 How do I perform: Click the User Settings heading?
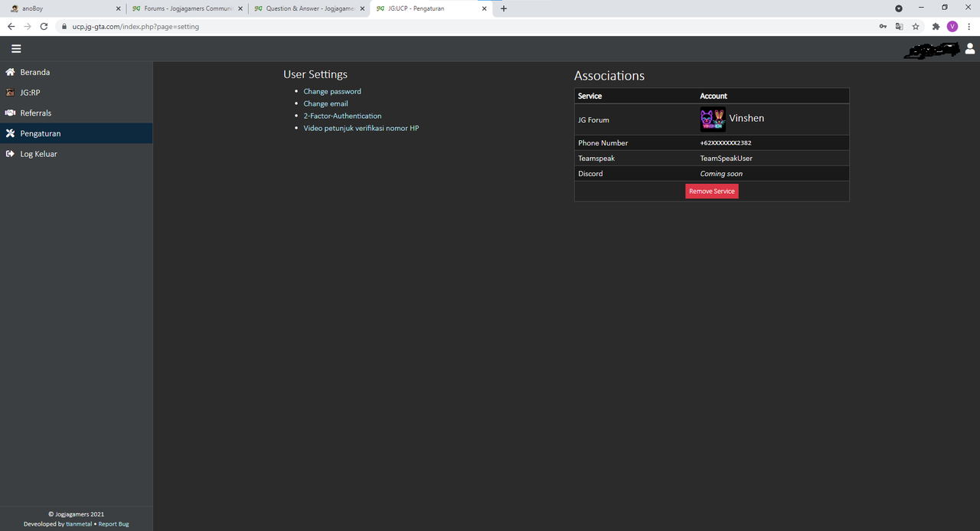click(x=315, y=74)
